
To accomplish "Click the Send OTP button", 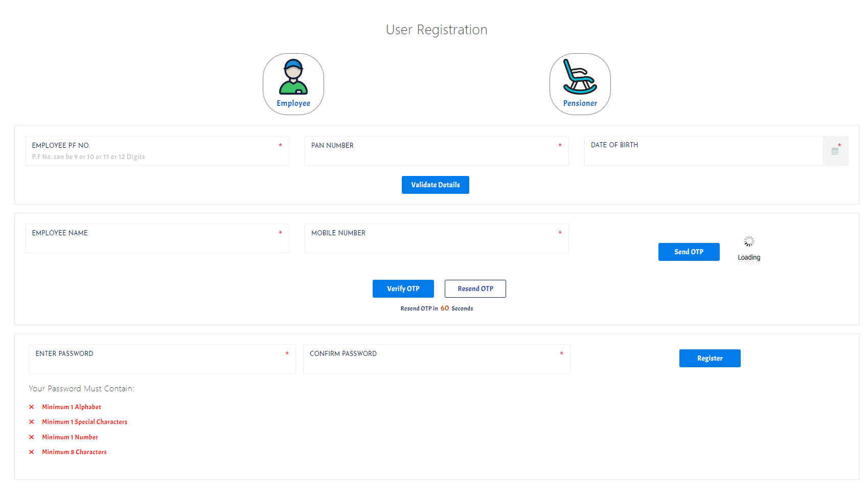I will 689,252.
